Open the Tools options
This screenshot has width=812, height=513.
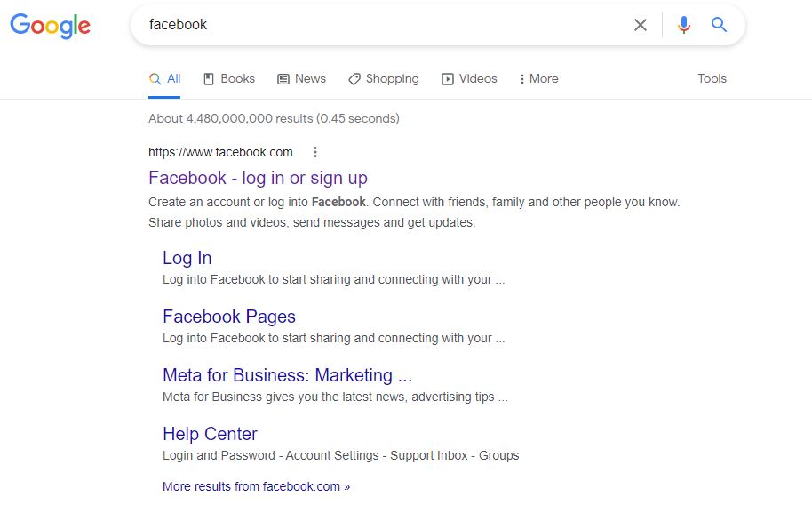coord(712,78)
